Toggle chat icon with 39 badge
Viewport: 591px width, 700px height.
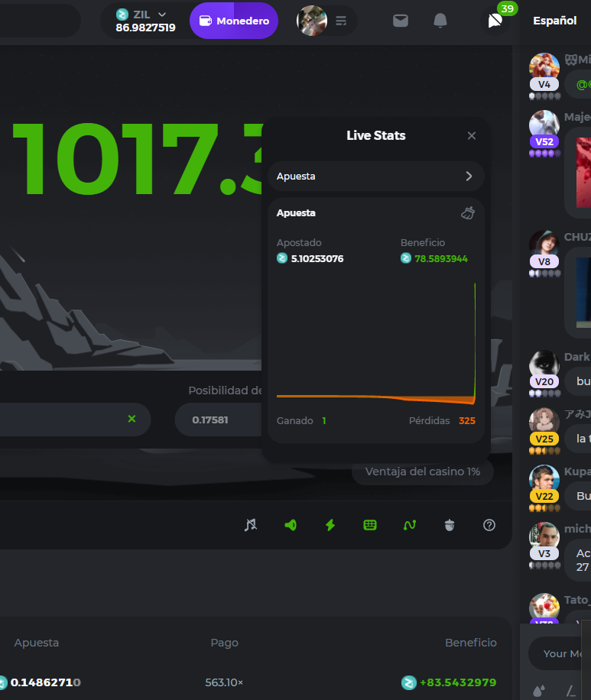495,21
